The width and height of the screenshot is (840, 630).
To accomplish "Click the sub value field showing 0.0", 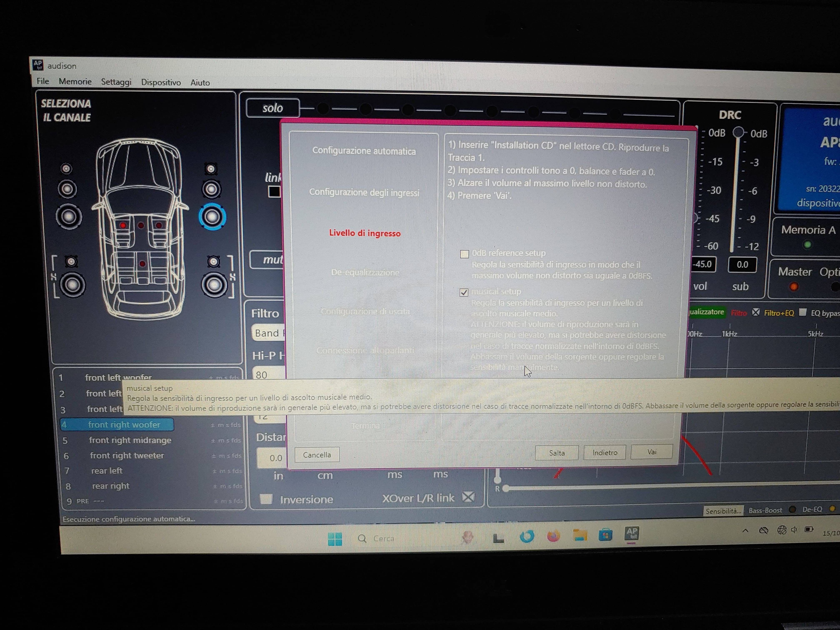I will point(742,264).
